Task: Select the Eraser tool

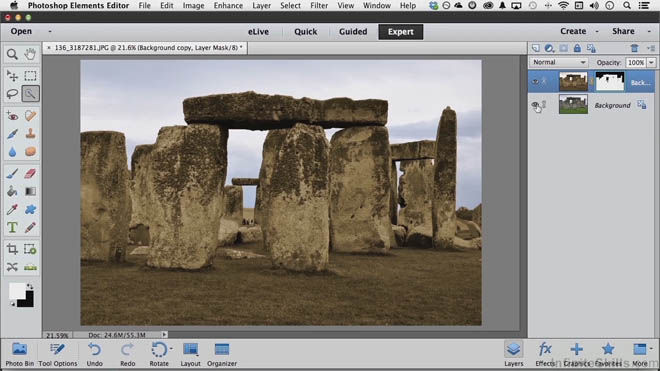Action: coord(30,173)
